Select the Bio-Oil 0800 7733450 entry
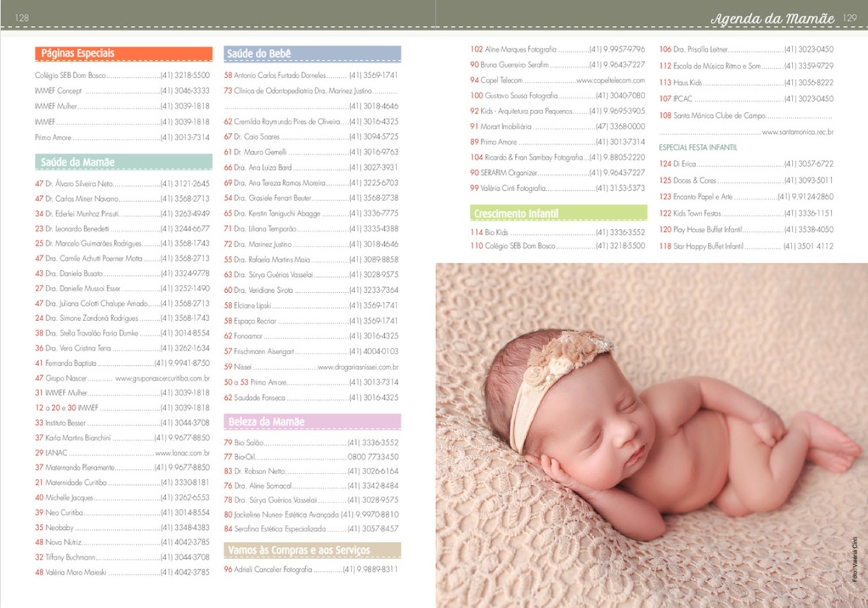This screenshot has height=608, width=868. (312, 457)
